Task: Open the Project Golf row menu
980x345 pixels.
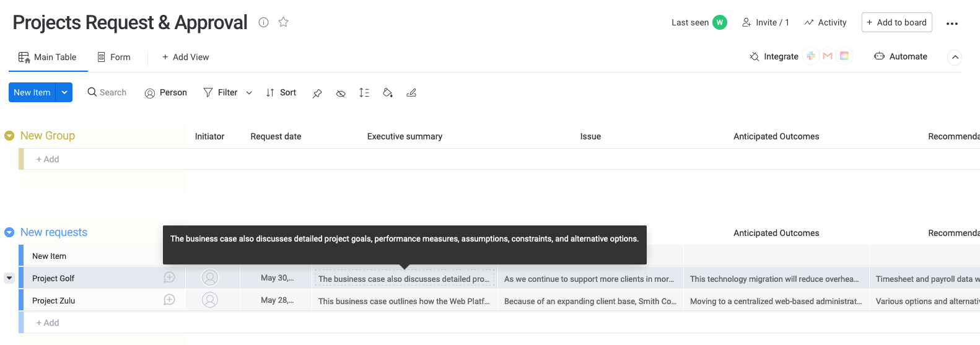Action: pos(9,278)
